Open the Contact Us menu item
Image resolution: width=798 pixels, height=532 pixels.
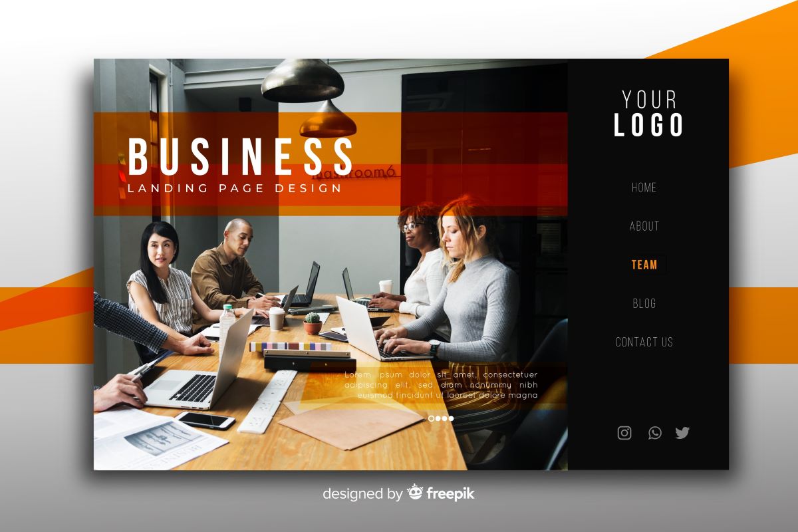click(644, 342)
